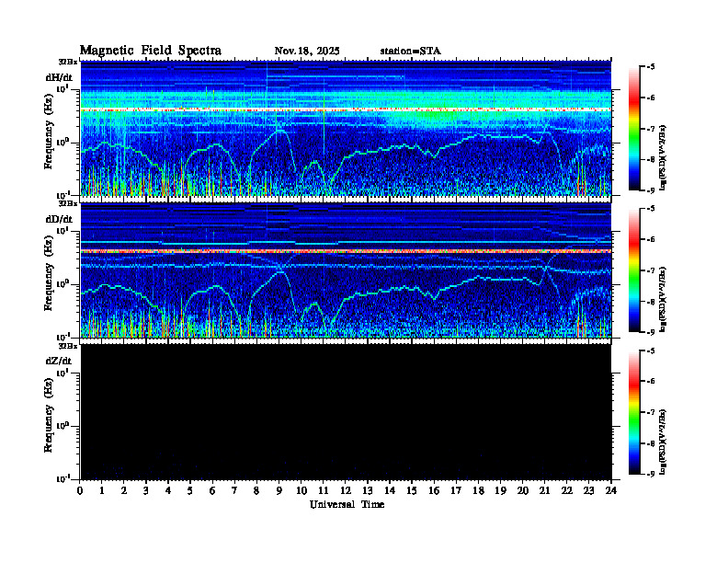Click the black dZ/dt spectrogram plot
The image size is (728, 563).
(346, 412)
